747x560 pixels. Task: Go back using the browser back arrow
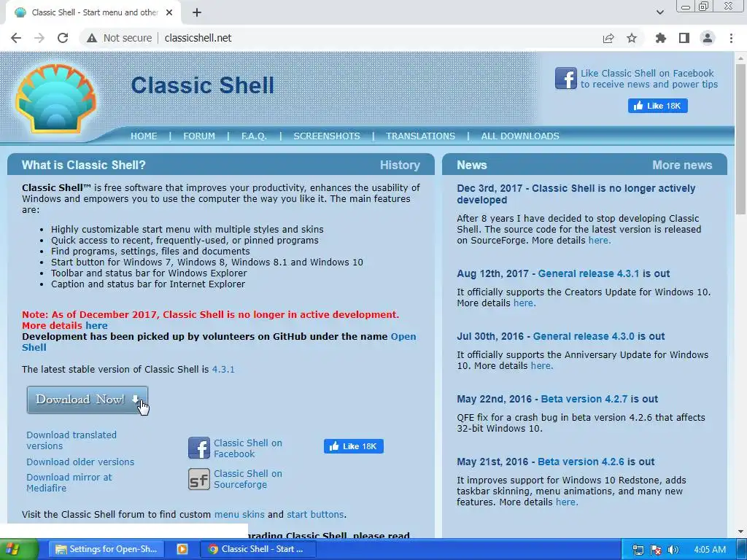(16, 38)
